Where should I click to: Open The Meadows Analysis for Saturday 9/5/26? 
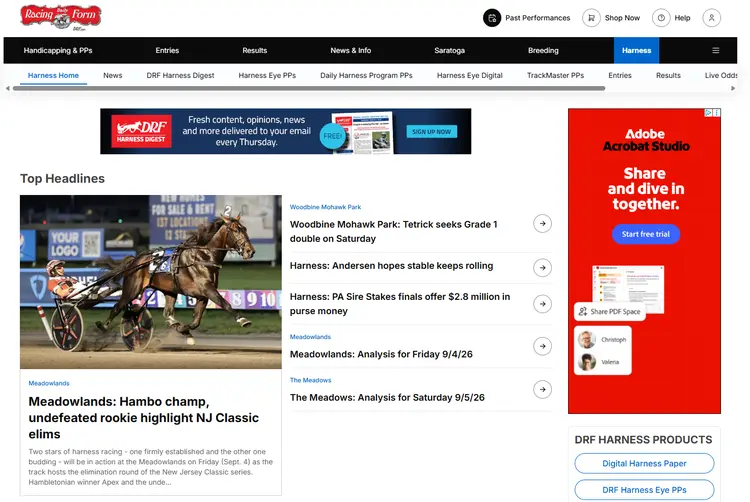click(x=387, y=398)
